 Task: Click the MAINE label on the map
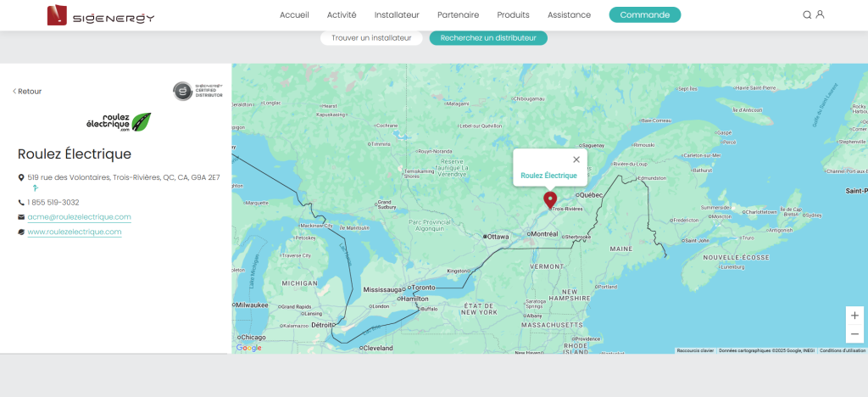[x=621, y=249]
